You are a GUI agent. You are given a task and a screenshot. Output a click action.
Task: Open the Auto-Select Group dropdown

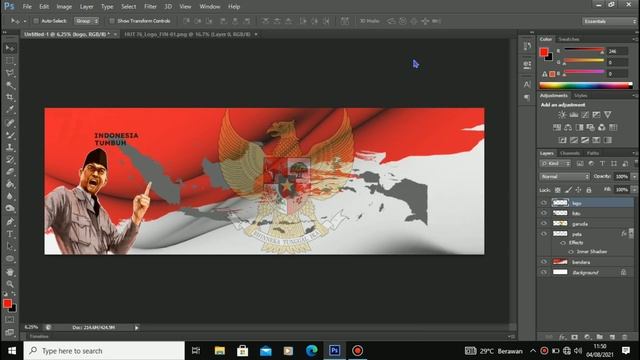[x=87, y=21]
